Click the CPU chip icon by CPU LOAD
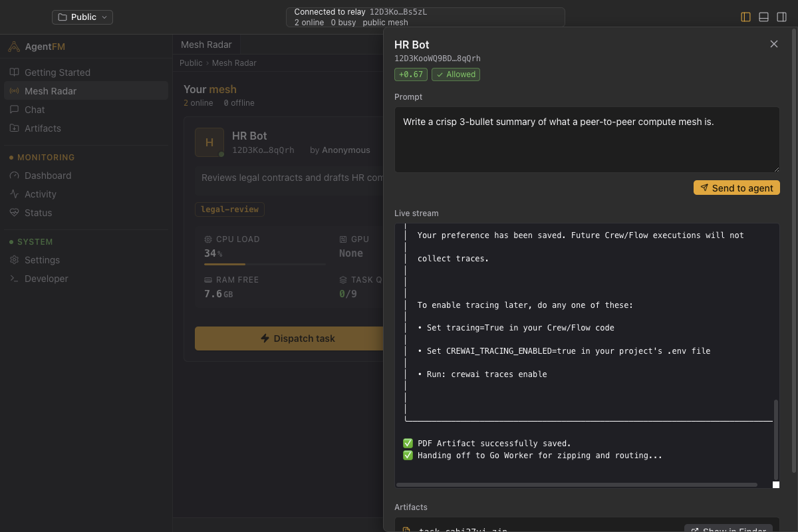 tap(209, 239)
